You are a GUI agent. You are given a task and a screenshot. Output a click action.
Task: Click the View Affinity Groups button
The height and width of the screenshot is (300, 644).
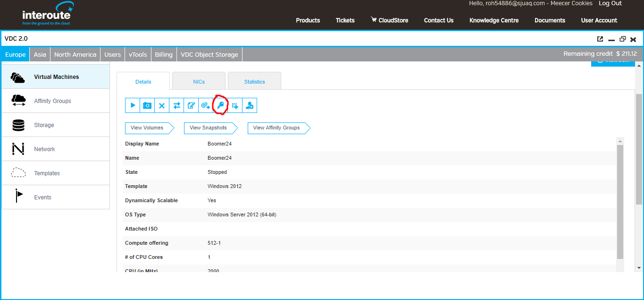pos(278,128)
